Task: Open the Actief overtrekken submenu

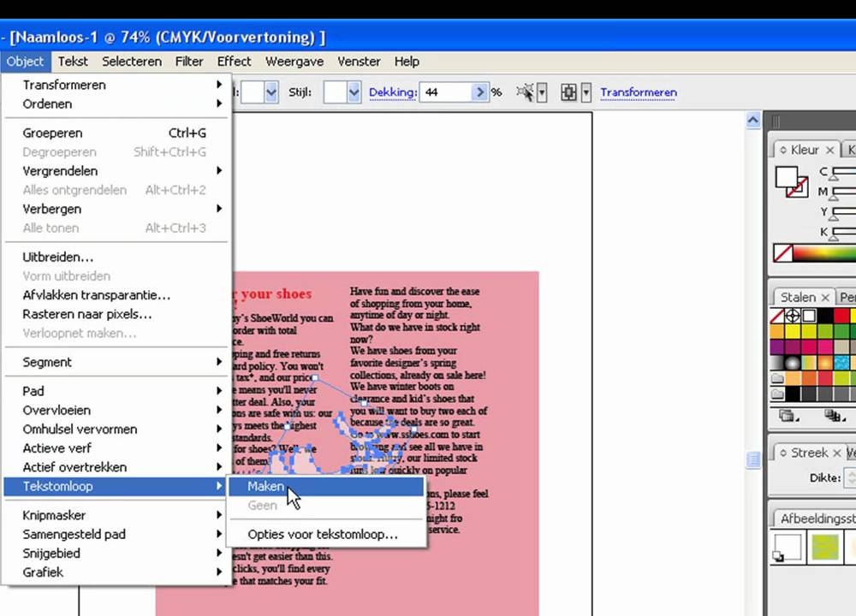Action: pyautogui.click(x=116, y=467)
